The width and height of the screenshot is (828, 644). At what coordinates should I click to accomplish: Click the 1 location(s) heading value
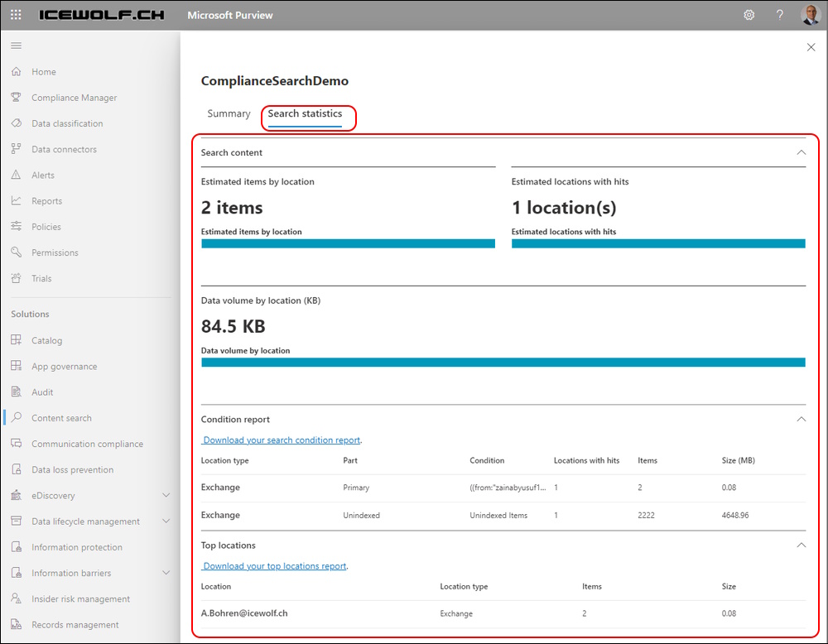pyautogui.click(x=564, y=208)
